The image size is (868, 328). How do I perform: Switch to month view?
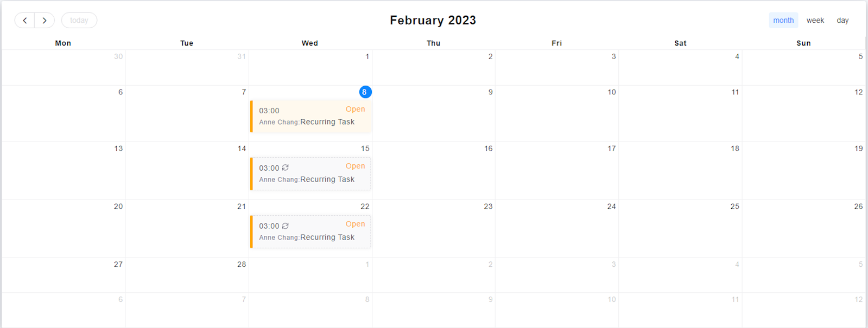[x=783, y=20]
